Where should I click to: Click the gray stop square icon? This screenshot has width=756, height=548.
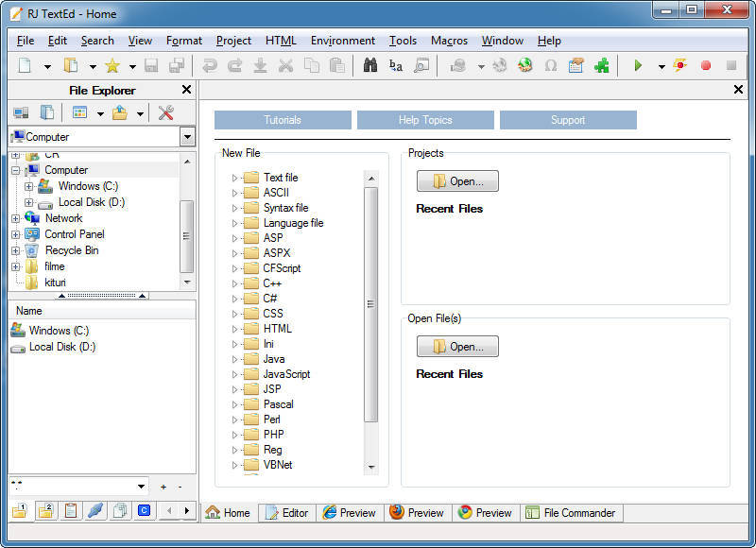click(731, 65)
